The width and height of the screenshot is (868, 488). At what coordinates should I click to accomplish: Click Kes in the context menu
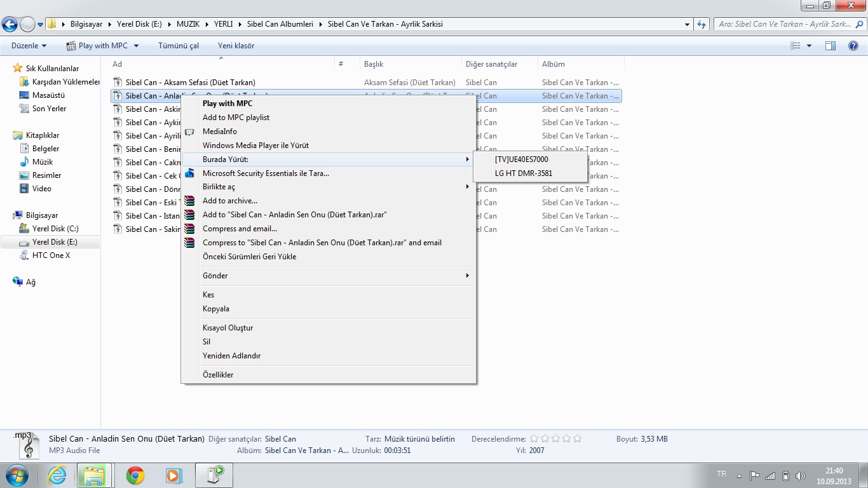pyautogui.click(x=208, y=295)
